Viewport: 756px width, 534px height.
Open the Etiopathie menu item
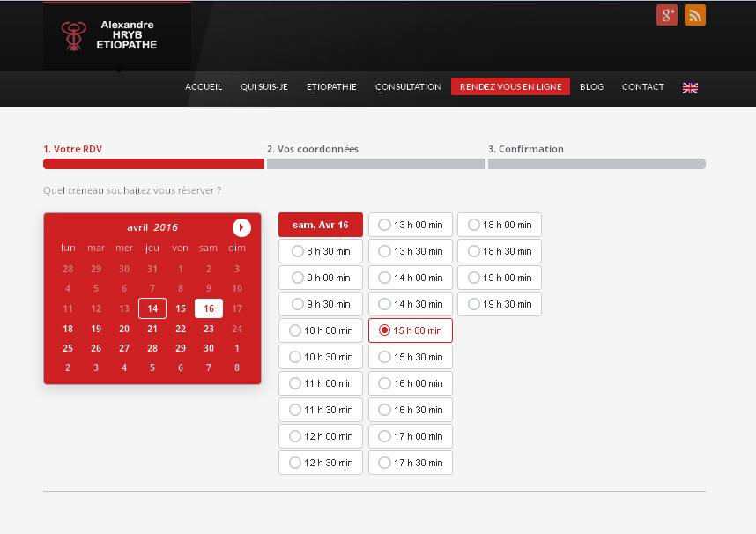point(331,86)
